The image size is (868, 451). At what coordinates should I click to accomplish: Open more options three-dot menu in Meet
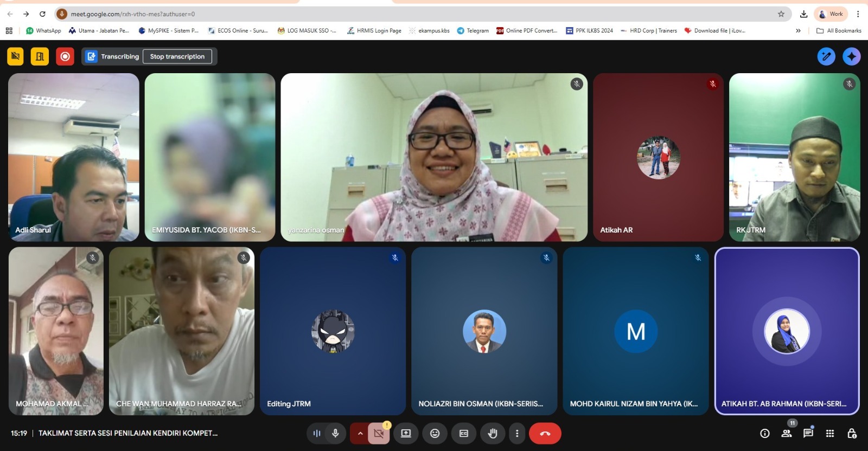tap(517, 433)
